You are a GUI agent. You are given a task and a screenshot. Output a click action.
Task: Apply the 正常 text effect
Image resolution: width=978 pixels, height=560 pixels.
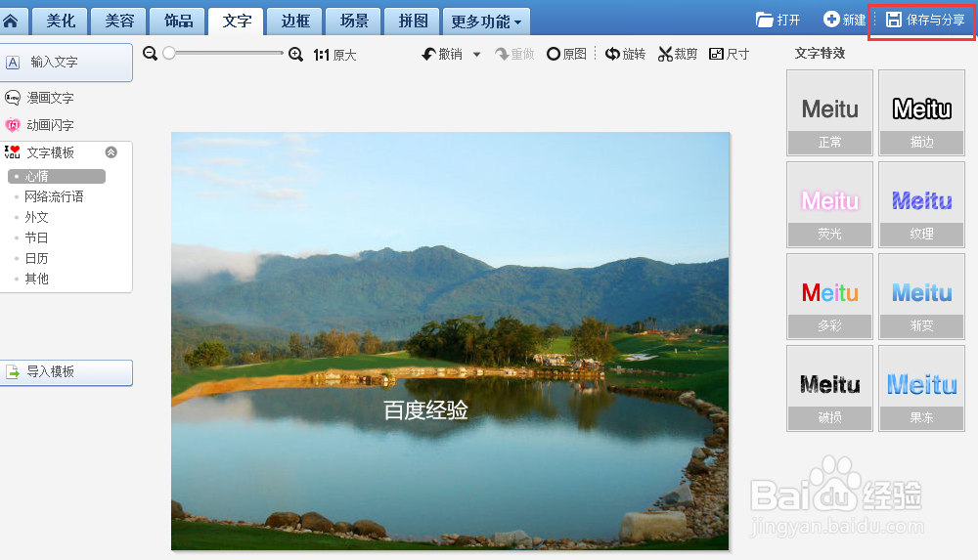[x=829, y=112]
